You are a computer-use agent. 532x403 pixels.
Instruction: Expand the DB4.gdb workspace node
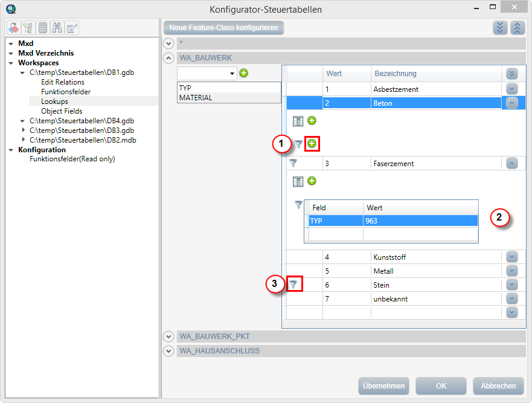[x=23, y=121]
